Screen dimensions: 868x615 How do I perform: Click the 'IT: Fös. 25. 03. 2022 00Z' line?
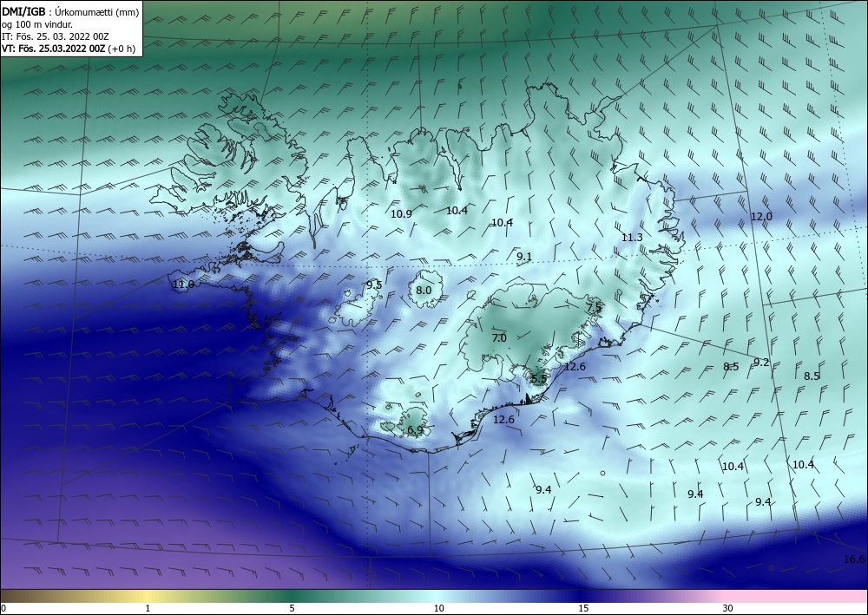56,36
